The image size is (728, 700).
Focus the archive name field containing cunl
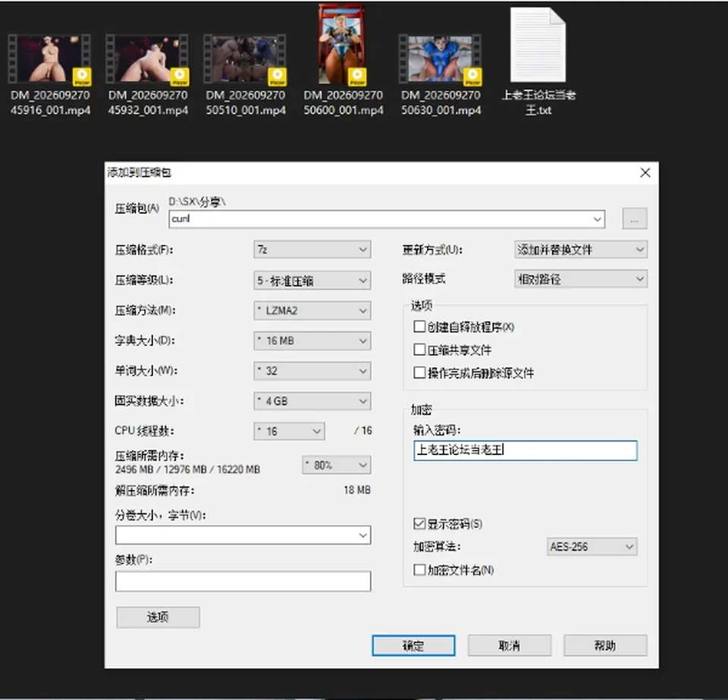[x=387, y=218]
